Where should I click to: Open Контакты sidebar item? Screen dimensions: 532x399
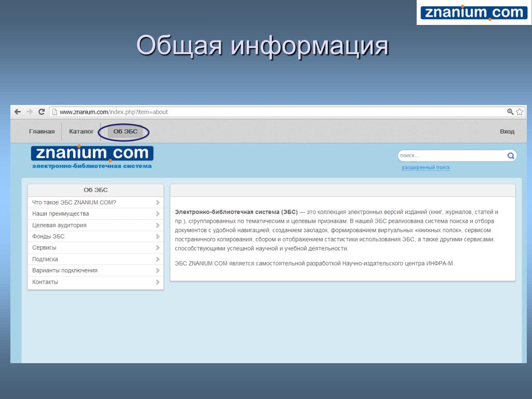[x=96, y=282]
